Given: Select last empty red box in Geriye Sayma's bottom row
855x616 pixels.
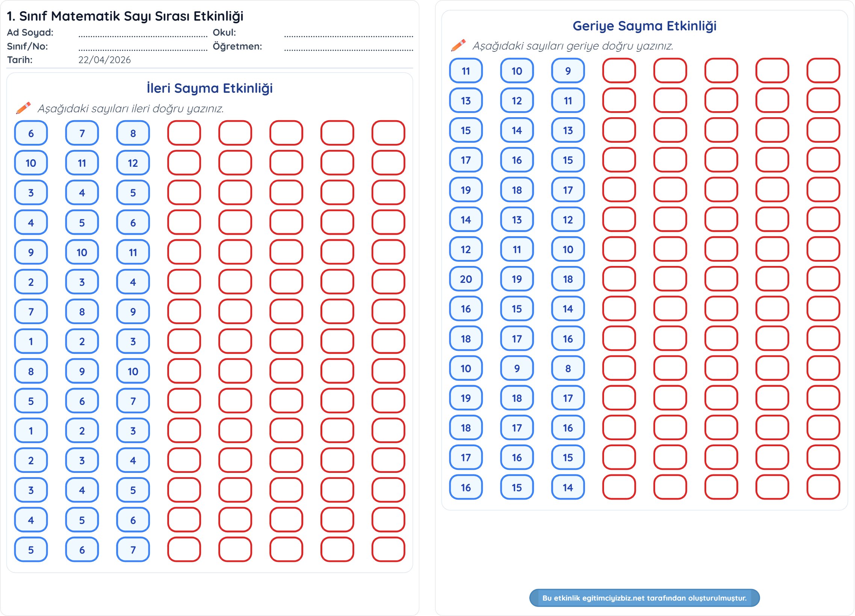Looking at the screenshot, I should pos(823,487).
